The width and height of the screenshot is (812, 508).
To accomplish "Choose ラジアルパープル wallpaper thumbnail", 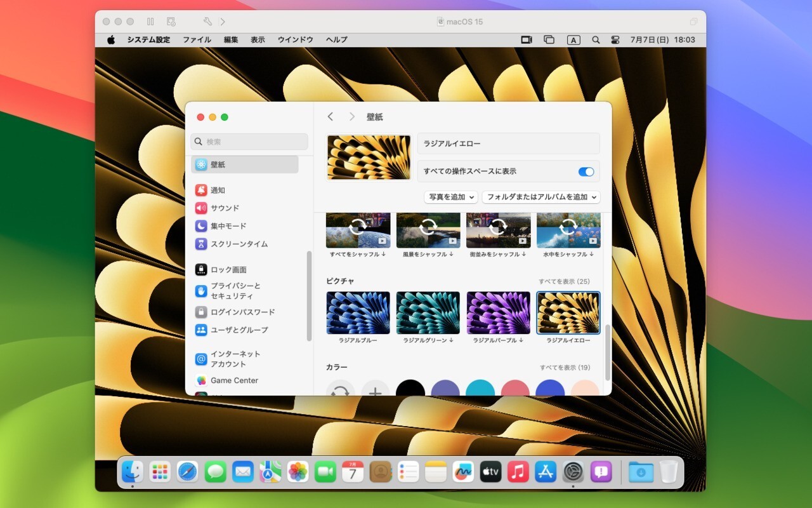I will click(x=499, y=313).
